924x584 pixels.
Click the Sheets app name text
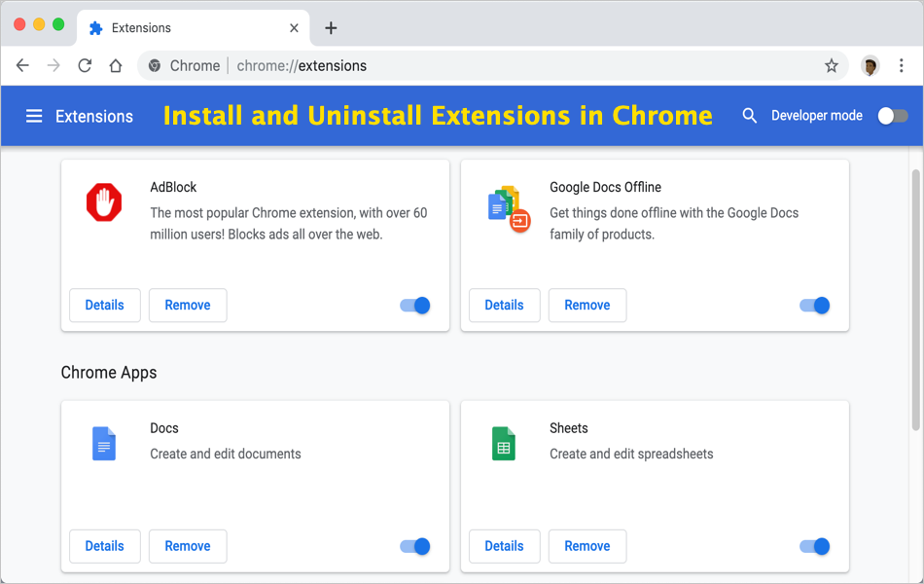click(x=569, y=428)
